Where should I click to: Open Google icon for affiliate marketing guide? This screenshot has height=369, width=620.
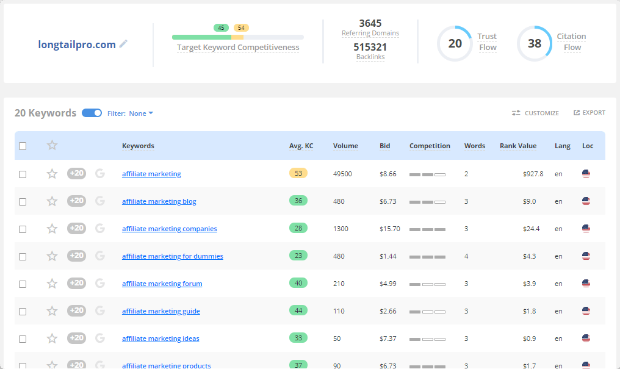100,311
